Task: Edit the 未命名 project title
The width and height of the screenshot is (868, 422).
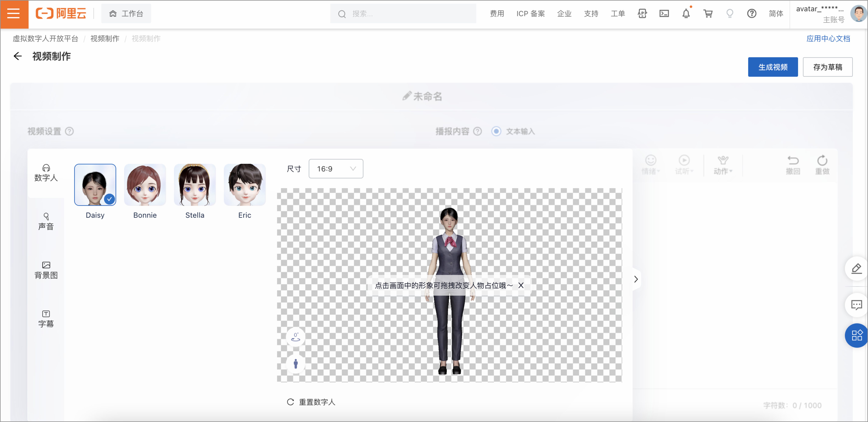Action: [x=422, y=97]
